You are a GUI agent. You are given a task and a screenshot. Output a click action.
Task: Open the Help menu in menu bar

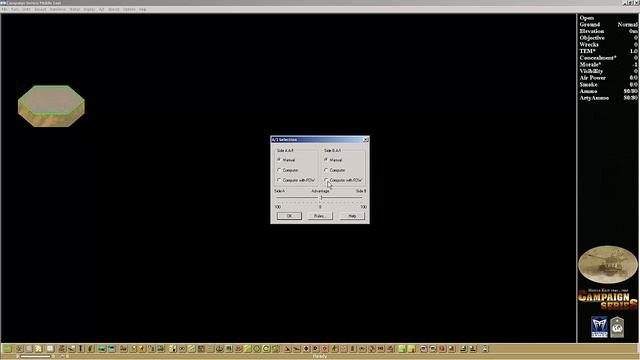pos(142,9)
